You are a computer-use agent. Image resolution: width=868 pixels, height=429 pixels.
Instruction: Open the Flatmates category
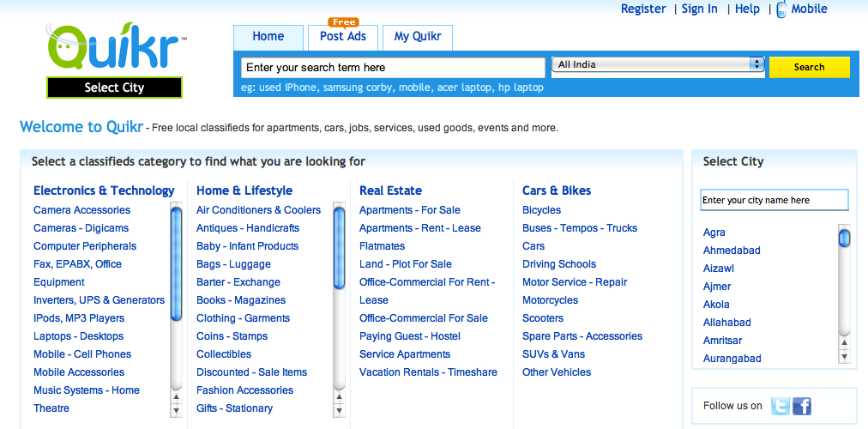382,245
